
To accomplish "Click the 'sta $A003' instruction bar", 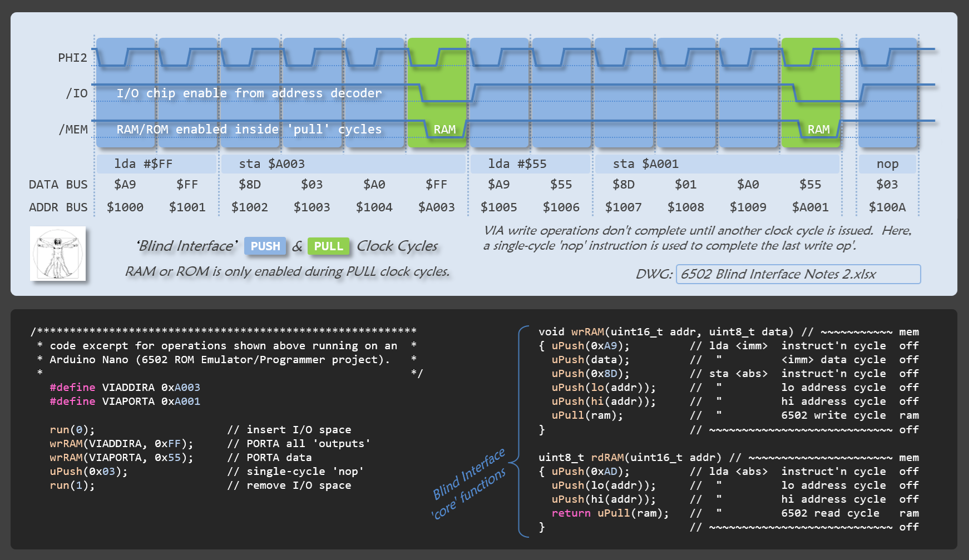I will 343,164.
